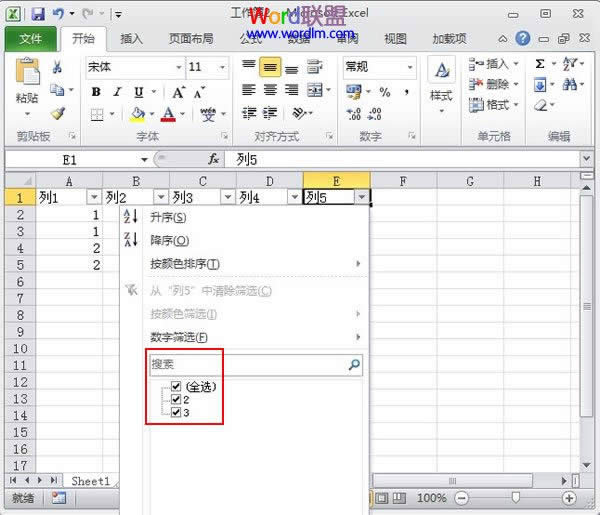The height and width of the screenshot is (515, 600).
Task: Toggle Underline formatting
Action: pyautogui.click(x=139, y=92)
